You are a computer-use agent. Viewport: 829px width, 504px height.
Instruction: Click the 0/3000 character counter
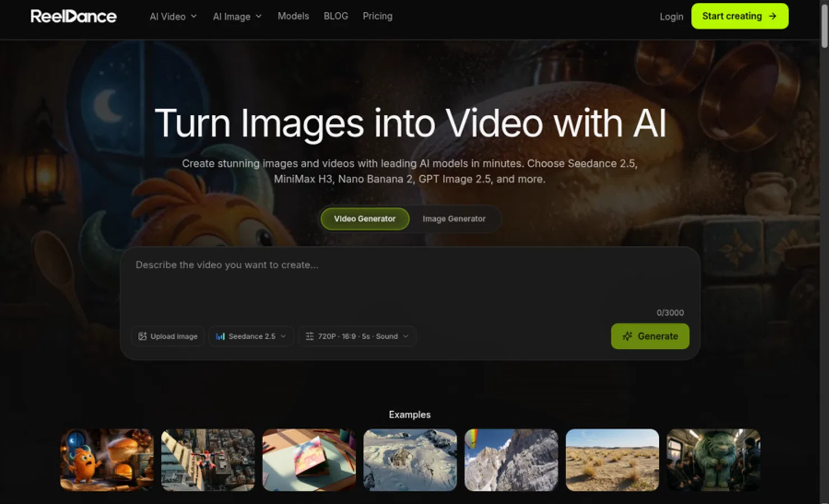670,313
